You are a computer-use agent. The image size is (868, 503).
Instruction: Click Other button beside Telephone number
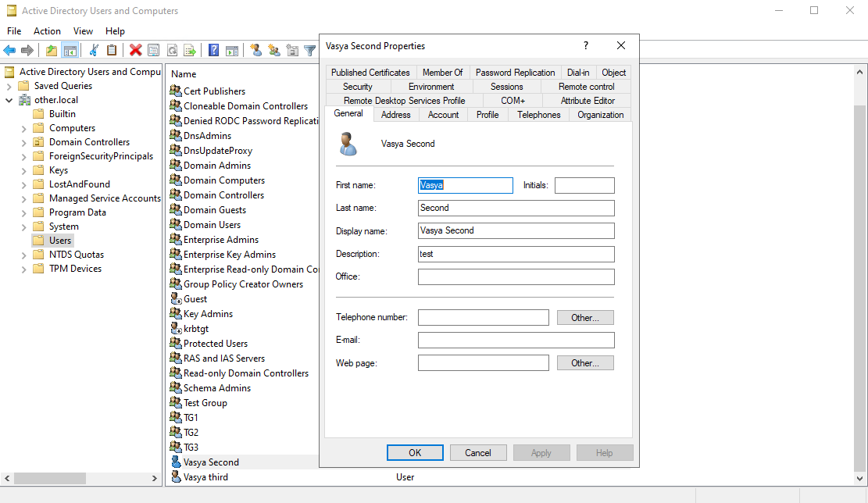point(585,318)
